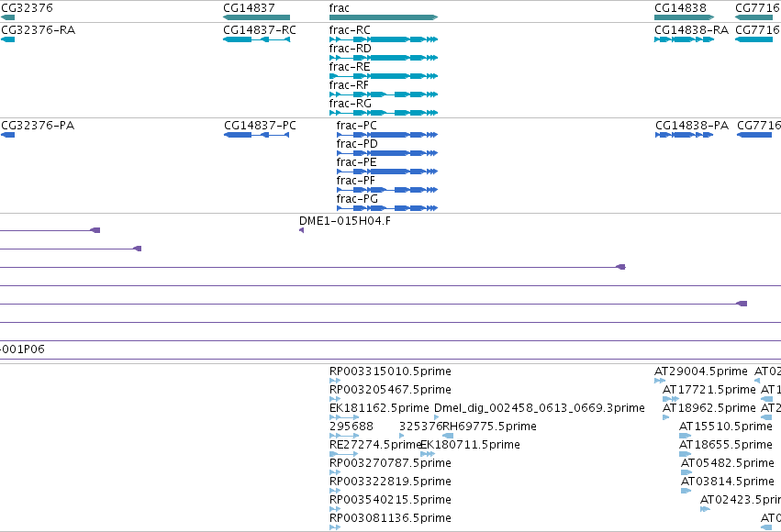Click the CG14837-PC label
The height and width of the screenshot is (532, 781).
260,126
